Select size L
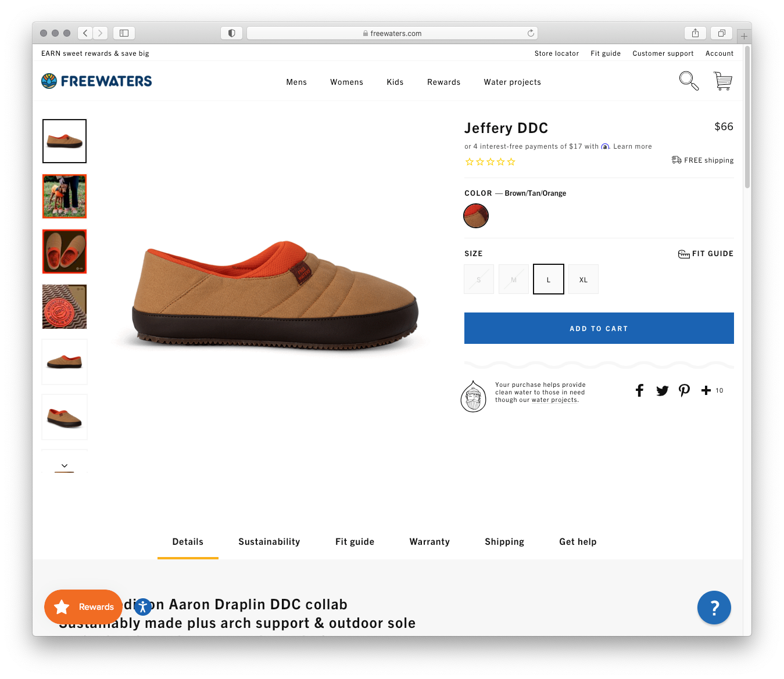784x679 pixels. (x=549, y=279)
